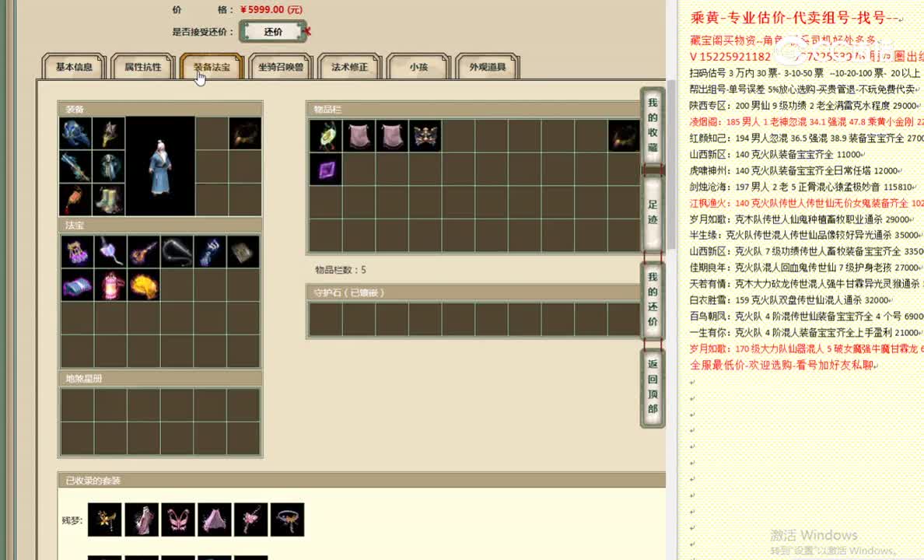Inspect dark belt icon in 装备 grid
Screen dimensions: 924x560
coord(245,133)
